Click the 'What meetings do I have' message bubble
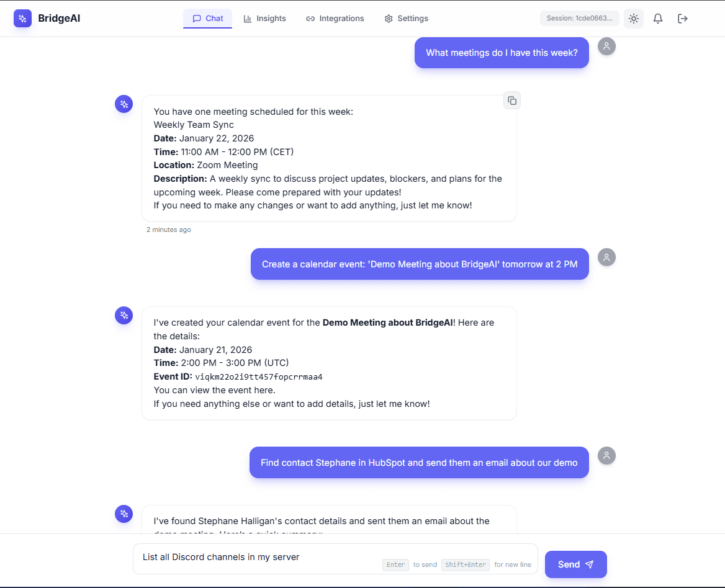 (502, 53)
